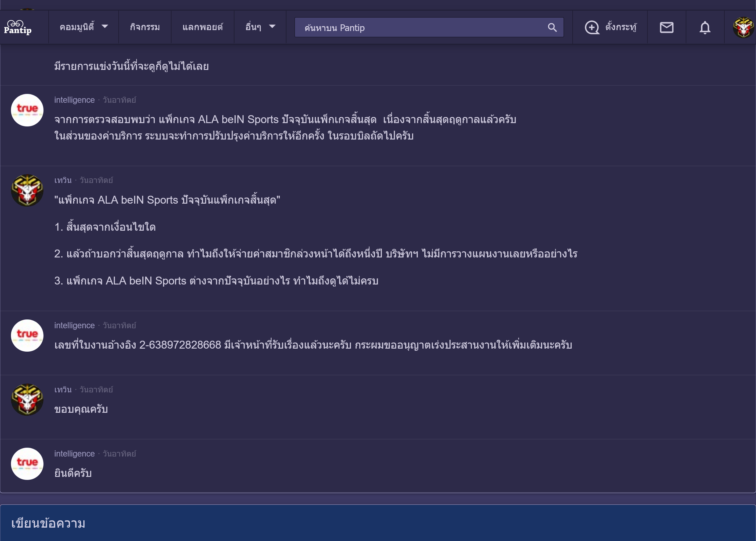The width and height of the screenshot is (756, 541).
Task: Focus the ค้นหาบน Pantip search field
Action: point(429,27)
